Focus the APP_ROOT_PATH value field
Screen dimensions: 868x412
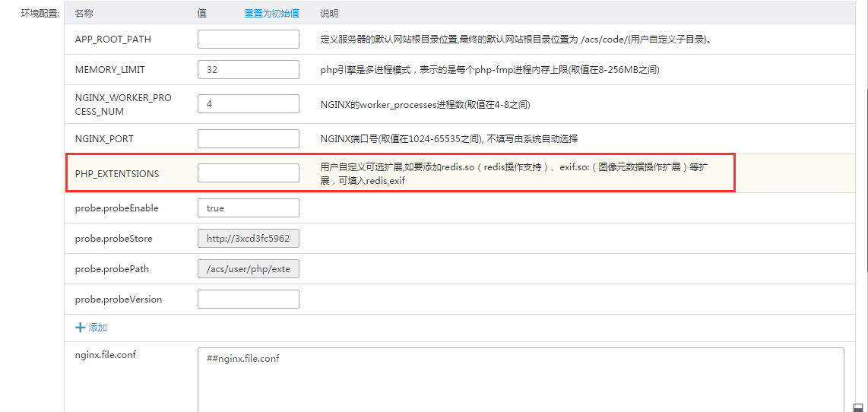point(249,40)
